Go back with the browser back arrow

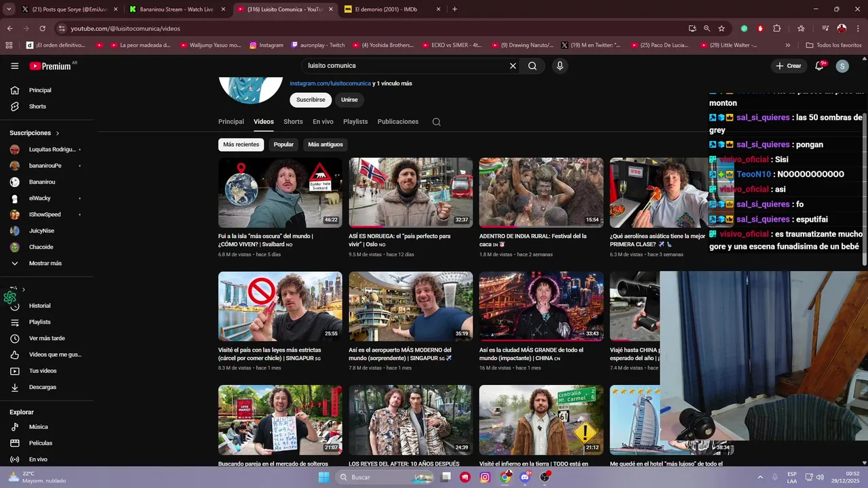pos(9,28)
